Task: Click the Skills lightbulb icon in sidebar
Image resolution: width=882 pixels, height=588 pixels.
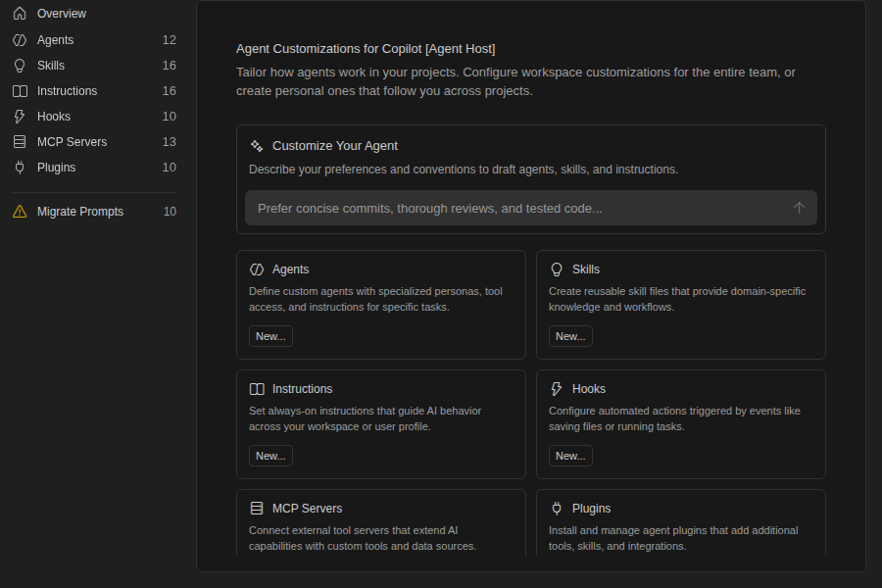Action: [20, 66]
